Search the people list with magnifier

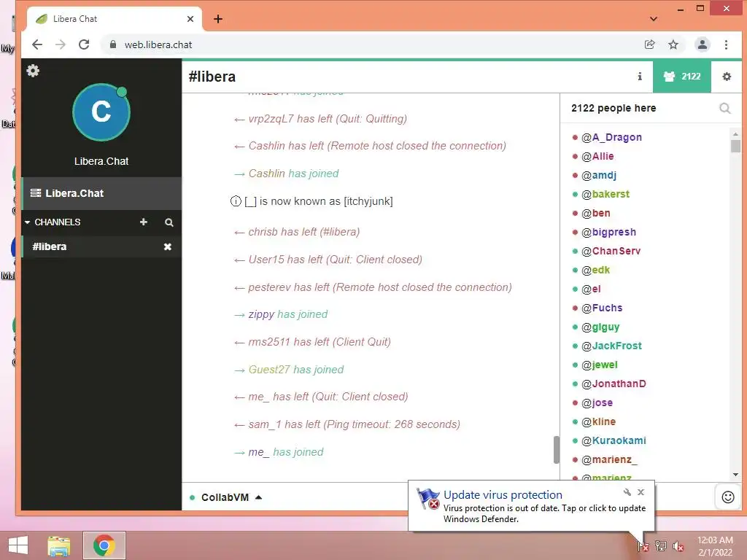click(x=724, y=109)
